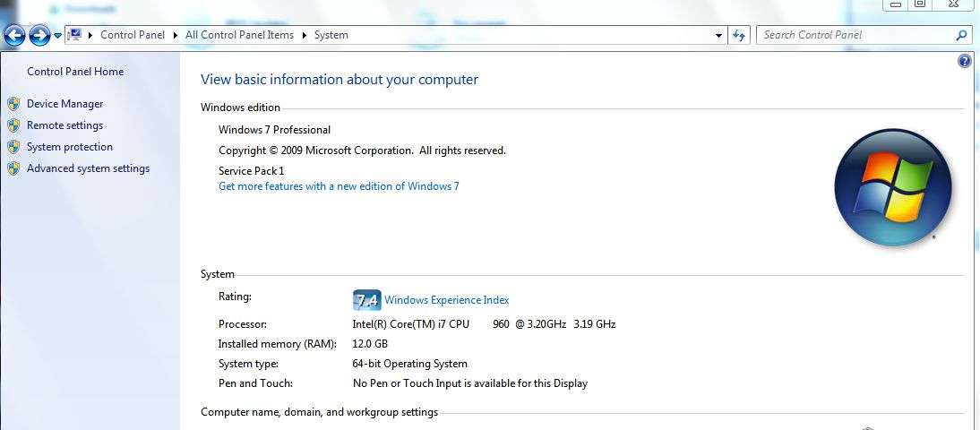
Task: Click the 12.0 GB memory value
Action: point(370,344)
